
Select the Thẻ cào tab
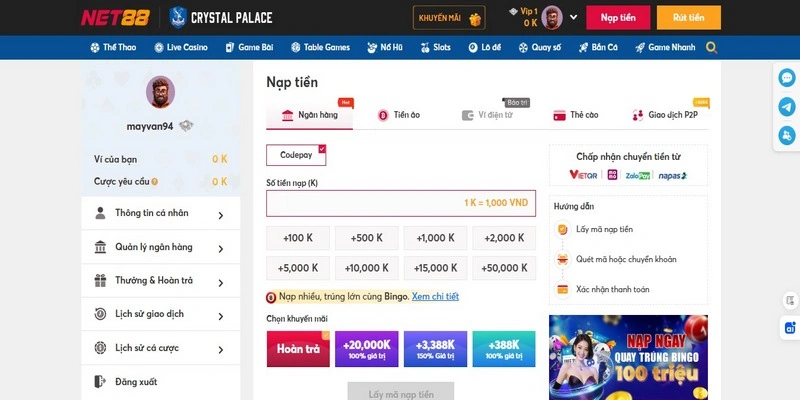tap(576, 115)
